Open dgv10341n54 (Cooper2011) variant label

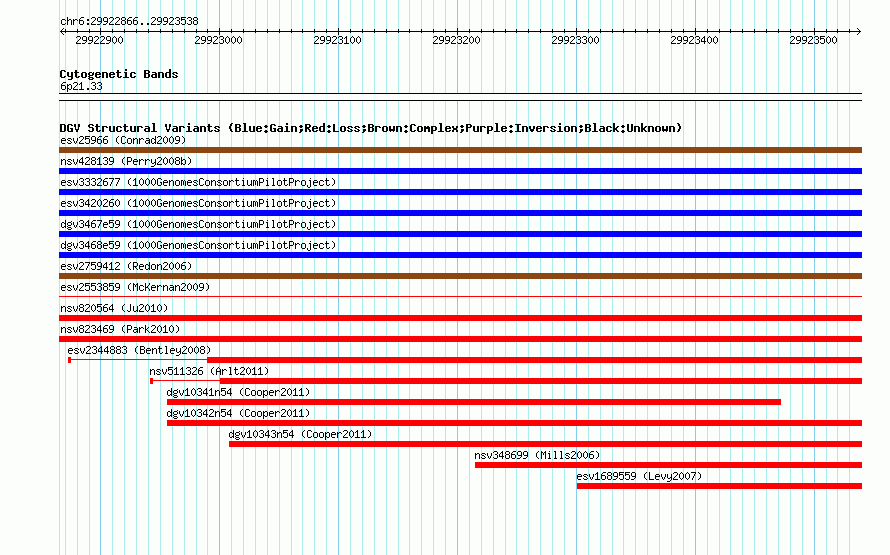(x=238, y=392)
